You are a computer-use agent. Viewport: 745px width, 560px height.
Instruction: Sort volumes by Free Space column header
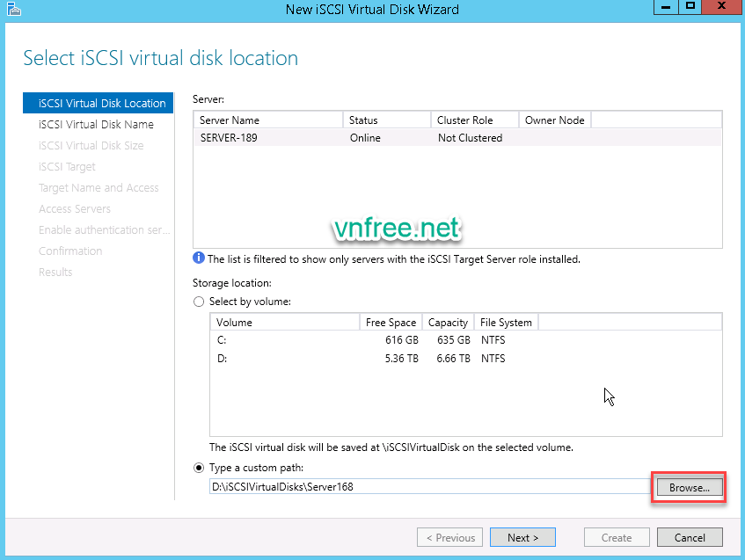coord(391,323)
